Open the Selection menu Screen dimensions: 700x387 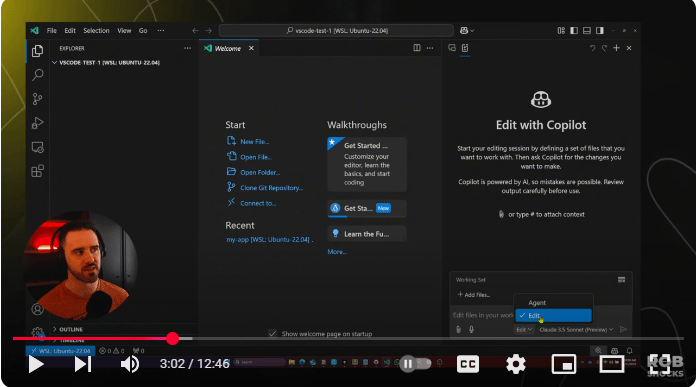[96, 30]
